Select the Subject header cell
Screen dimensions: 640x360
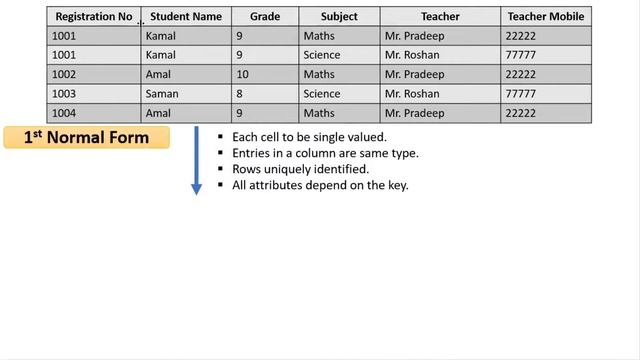(x=339, y=16)
